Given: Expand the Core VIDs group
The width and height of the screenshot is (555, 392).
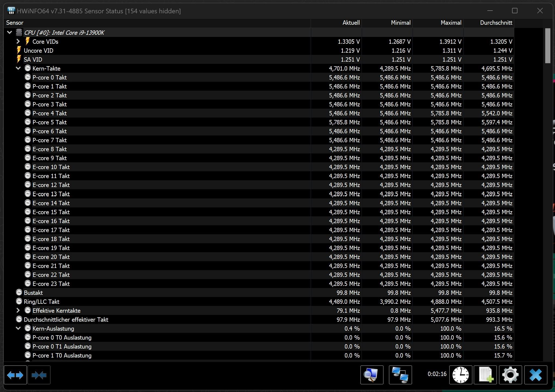Looking at the screenshot, I should pyautogui.click(x=18, y=42).
